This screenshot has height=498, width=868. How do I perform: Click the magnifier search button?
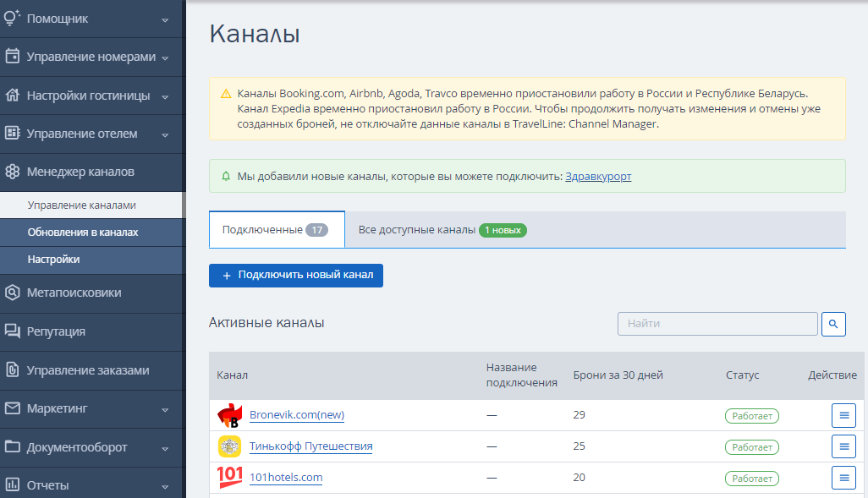[833, 324]
